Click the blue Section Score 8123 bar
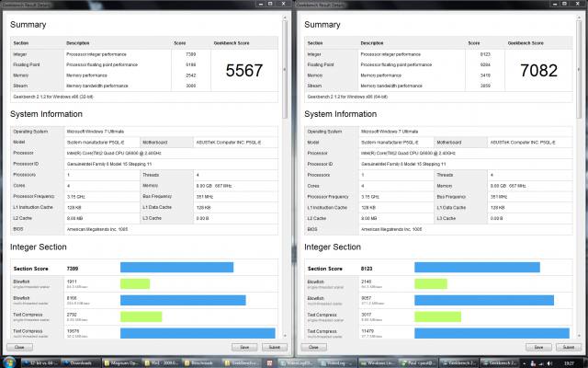This screenshot has width=588, height=368. click(x=476, y=268)
